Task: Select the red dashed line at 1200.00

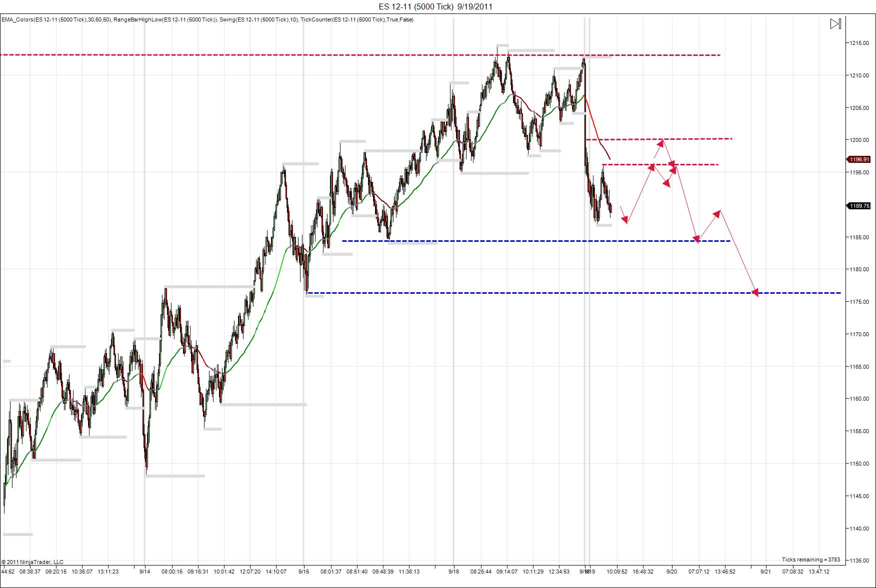Action: [x=659, y=139]
